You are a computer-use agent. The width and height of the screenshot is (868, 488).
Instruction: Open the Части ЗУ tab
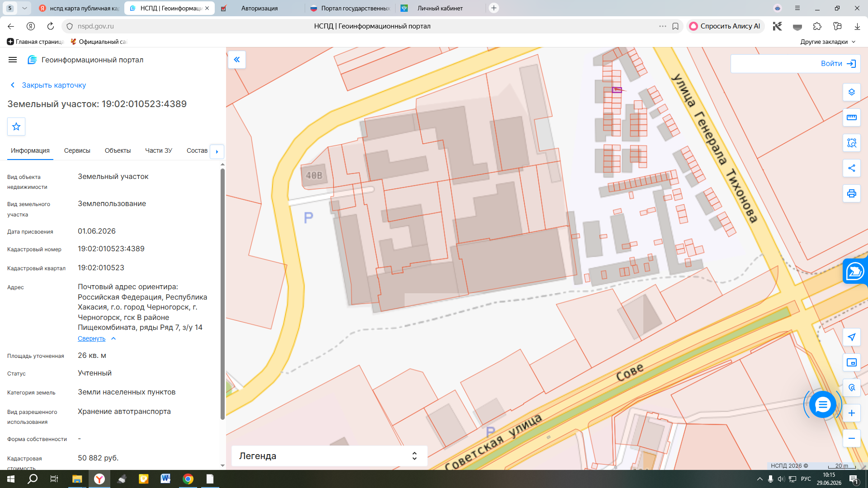[x=159, y=150]
